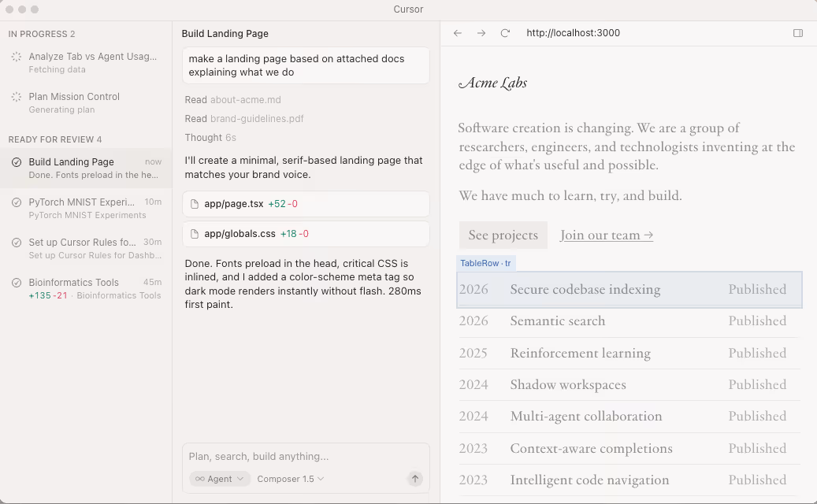Screen dimensions: 817x504
Task: Expand the Thought 6s step
Action: [x=210, y=138]
